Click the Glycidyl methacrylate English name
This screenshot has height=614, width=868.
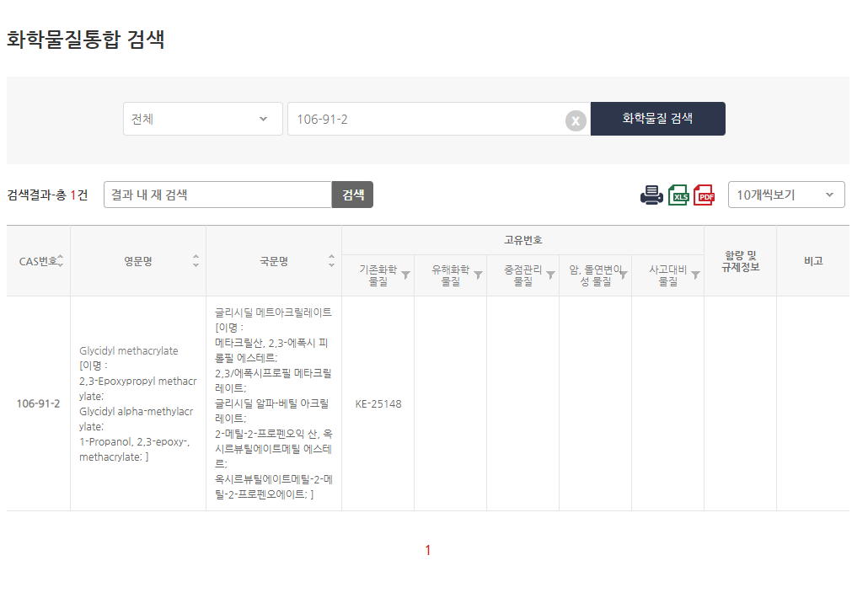(128, 350)
